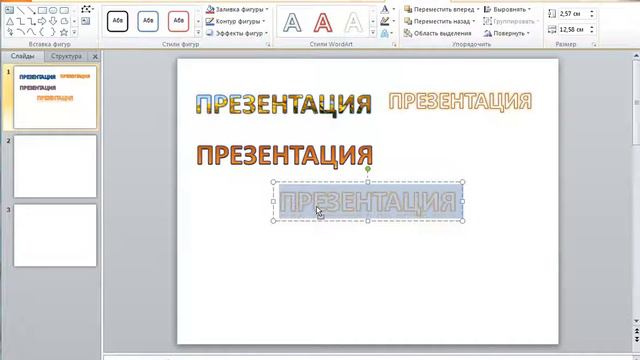Expand the shapes gallery More arrow
The image size is (640, 360).
point(74,32)
